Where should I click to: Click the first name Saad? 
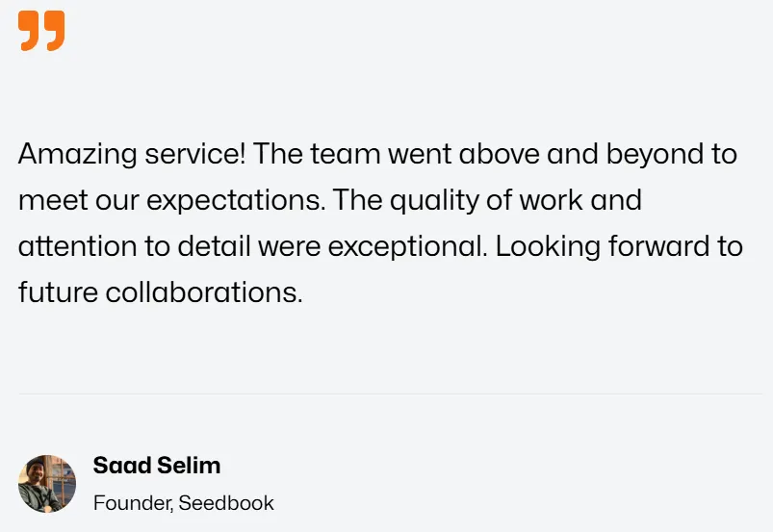(122, 466)
